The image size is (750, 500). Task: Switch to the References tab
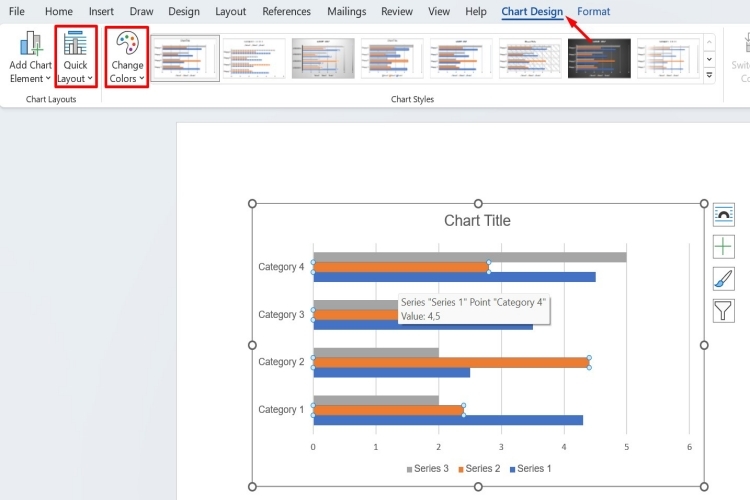[286, 11]
